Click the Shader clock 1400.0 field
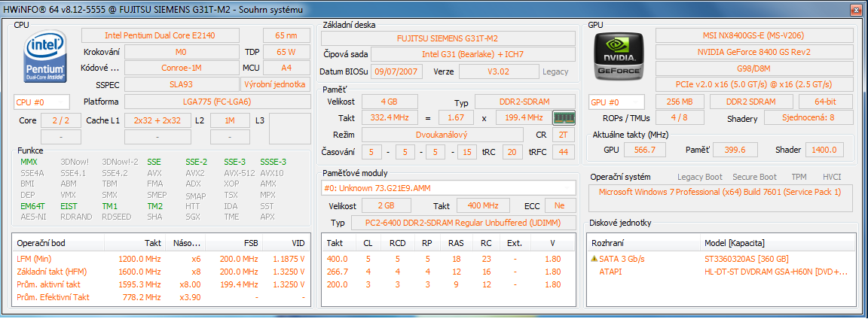Screen dimensions: 868x319 click(824, 150)
